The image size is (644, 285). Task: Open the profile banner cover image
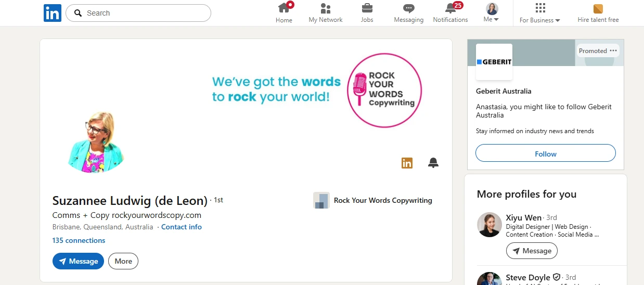point(246,91)
